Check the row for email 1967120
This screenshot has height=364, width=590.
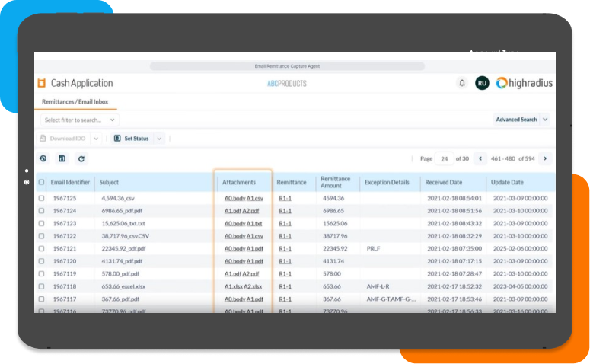[x=41, y=261]
